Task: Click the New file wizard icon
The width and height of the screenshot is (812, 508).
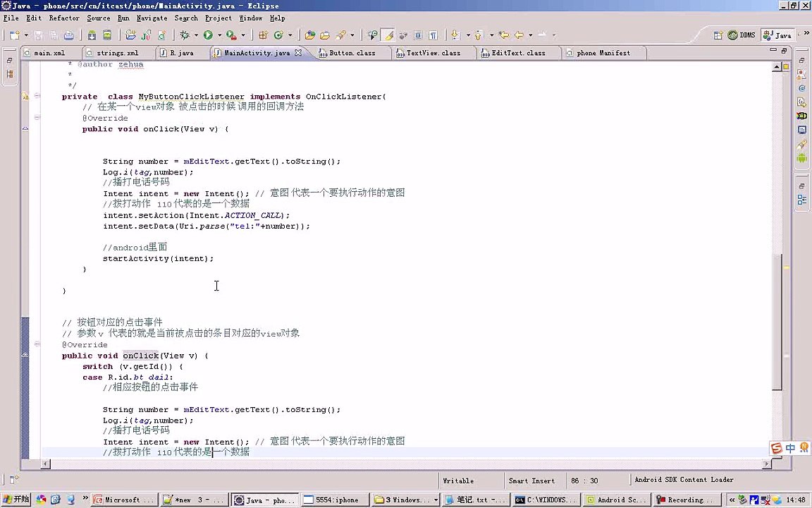Action: [x=15, y=35]
